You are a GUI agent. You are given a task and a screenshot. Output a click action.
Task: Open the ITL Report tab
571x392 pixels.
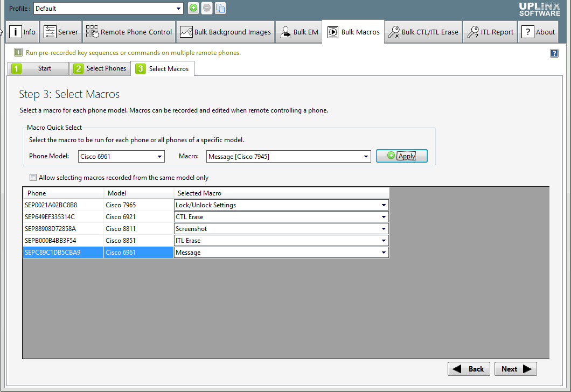[490, 32]
